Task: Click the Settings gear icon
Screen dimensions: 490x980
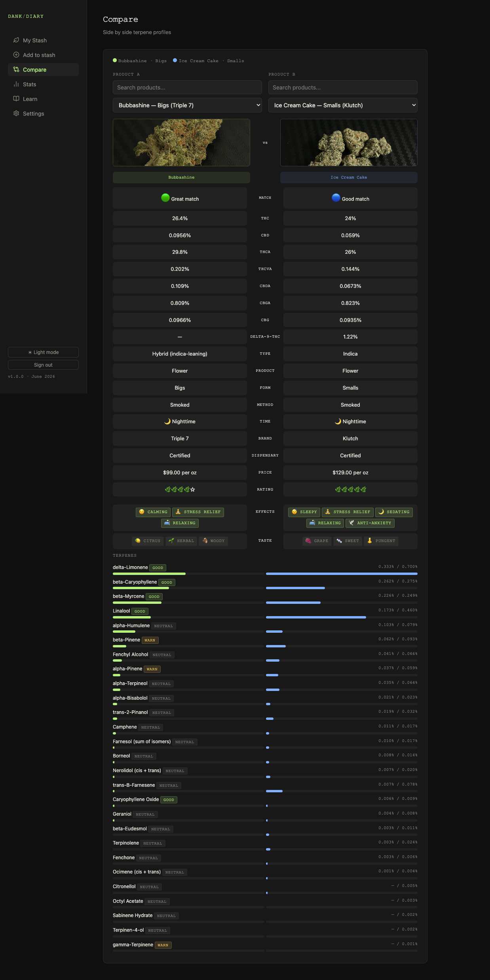Action: (x=16, y=113)
